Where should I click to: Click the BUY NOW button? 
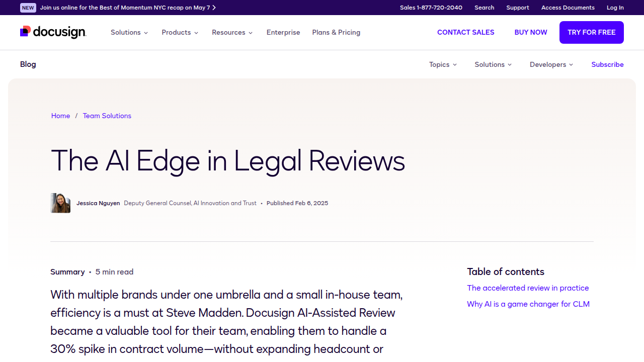(x=531, y=32)
